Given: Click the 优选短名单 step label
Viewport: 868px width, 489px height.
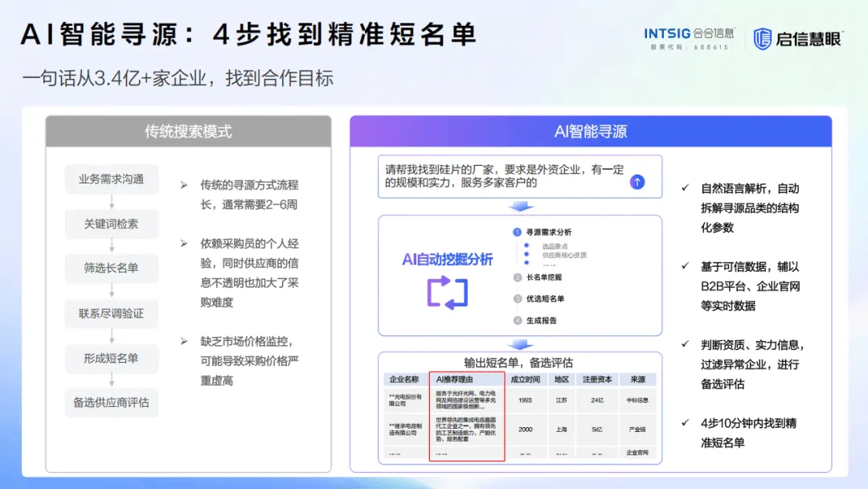Looking at the screenshot, I should 545,299.
